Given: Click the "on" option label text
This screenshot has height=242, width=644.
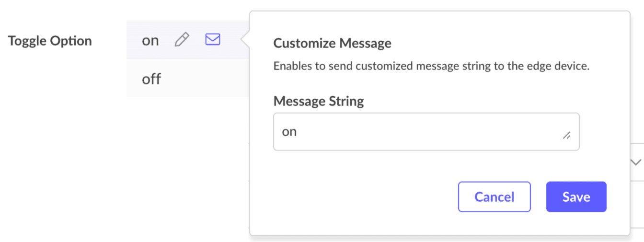Looking at the screenshot, I should [x=150, y=41].
